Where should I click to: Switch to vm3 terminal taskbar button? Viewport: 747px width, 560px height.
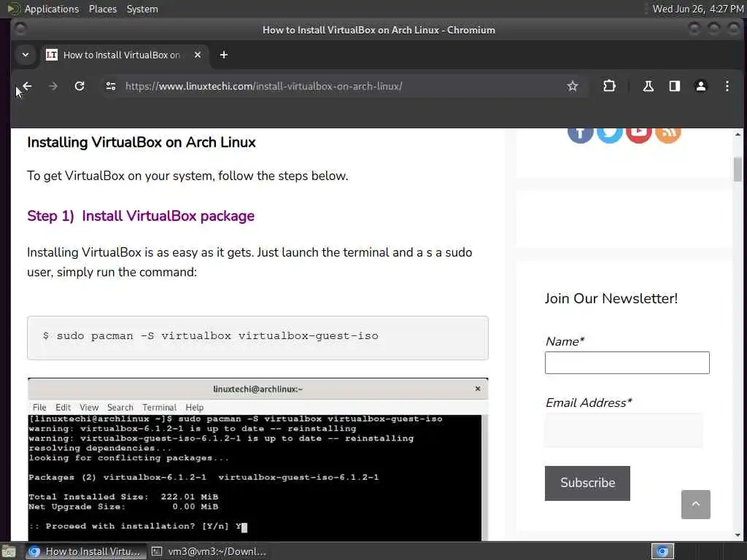coord(209,551)
